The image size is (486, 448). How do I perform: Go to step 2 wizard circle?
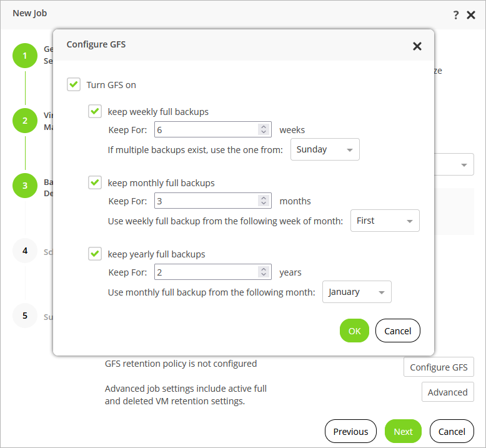25,121
